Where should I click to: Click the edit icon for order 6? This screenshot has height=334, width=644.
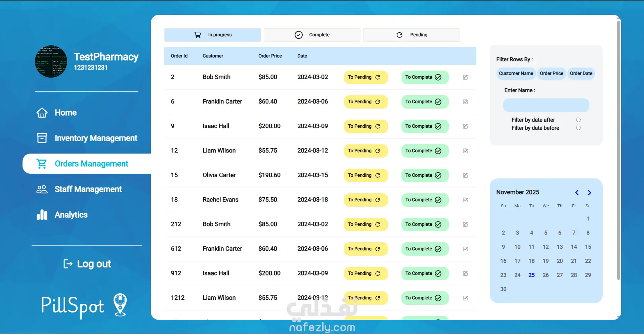[465, 102]
